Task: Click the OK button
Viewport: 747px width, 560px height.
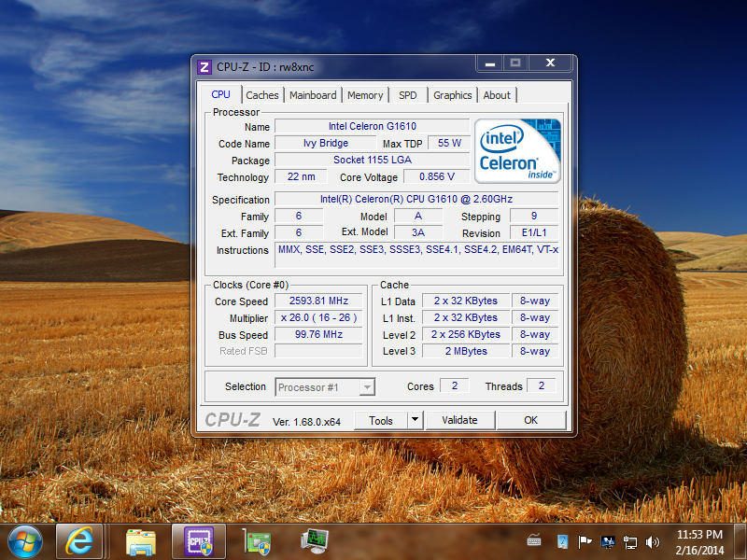Action: pos(531,421)
